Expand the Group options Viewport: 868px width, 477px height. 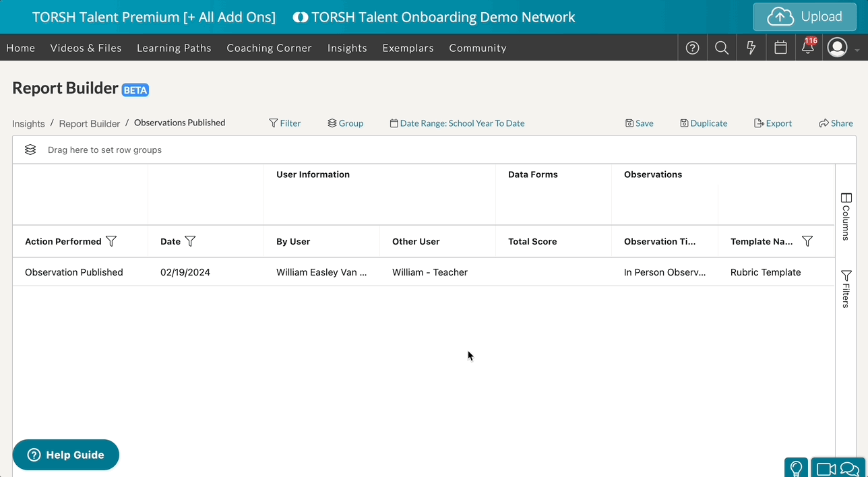(345, 123)
